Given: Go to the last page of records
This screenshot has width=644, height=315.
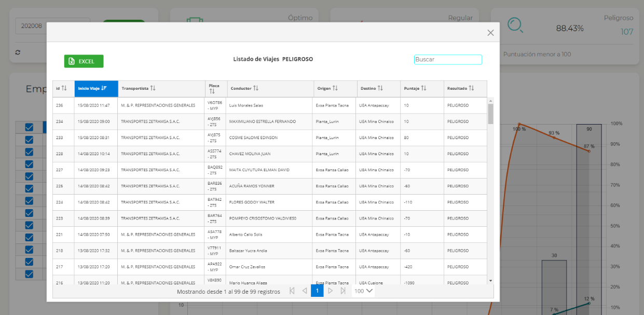Looking at the screenshot, I should (343, 291).
